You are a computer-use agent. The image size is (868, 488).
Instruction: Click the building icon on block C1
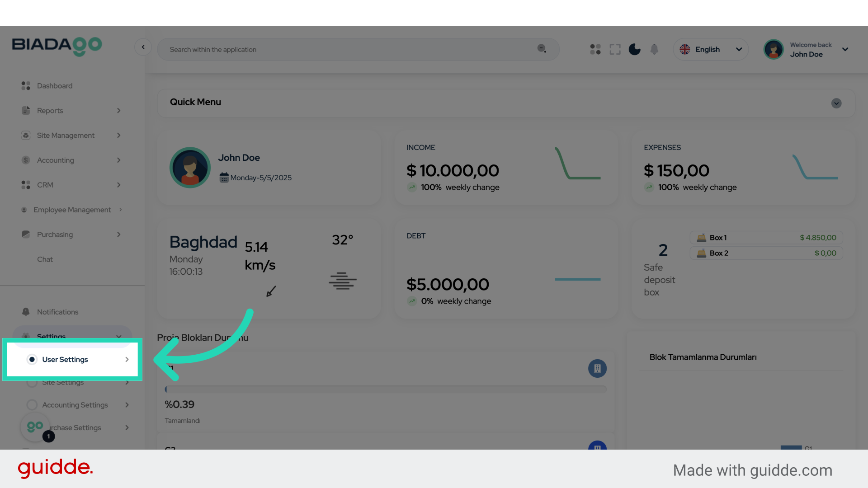(597, 368)
